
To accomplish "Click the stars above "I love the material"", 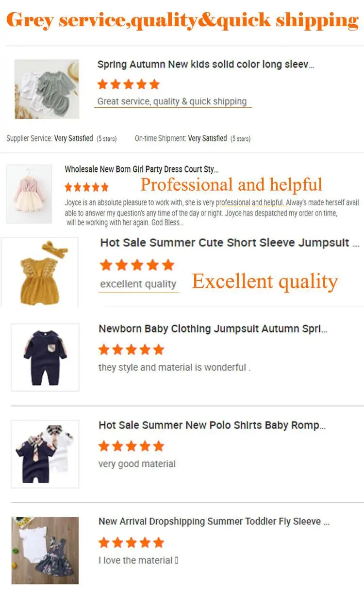I will [131, 542].
